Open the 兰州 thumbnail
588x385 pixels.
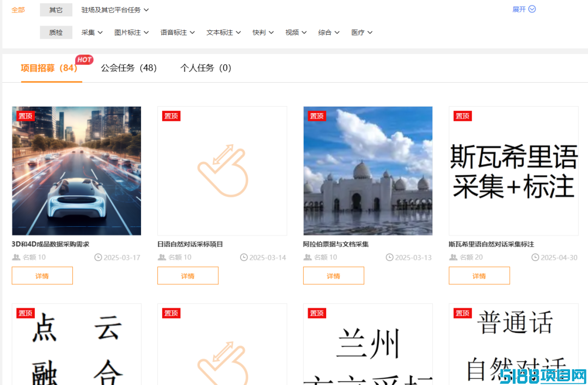point(368,344)
